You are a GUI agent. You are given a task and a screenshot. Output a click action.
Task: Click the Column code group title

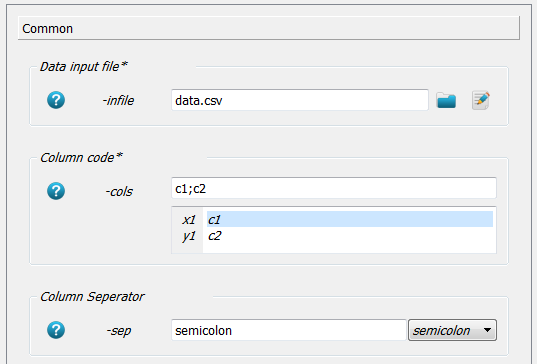(x=81, y=158)
